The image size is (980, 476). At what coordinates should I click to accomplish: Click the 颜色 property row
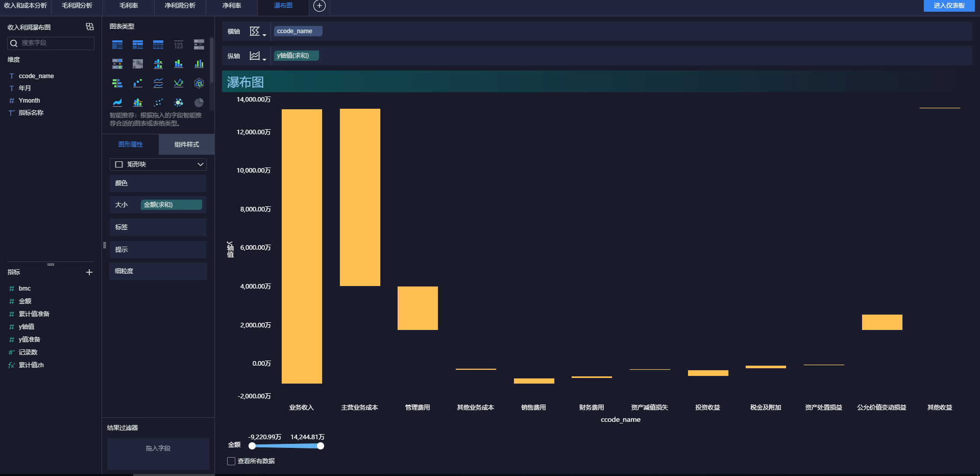pyautogui.click(x=158, y=183)
